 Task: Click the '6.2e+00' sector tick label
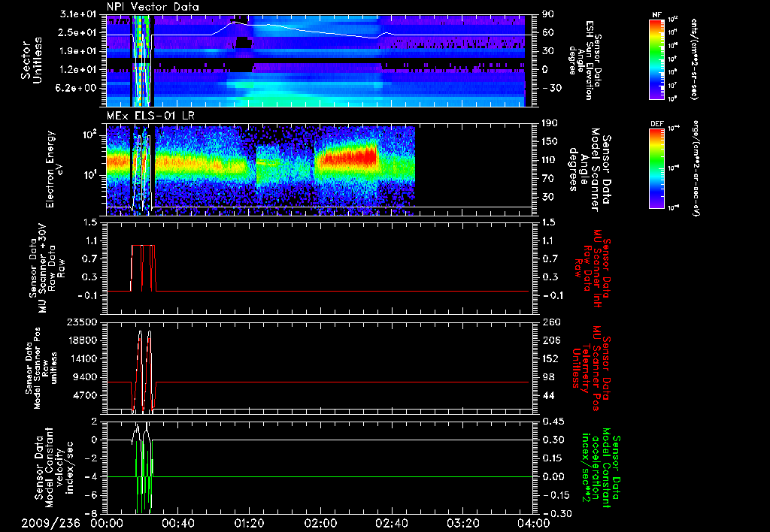point(77,88)
